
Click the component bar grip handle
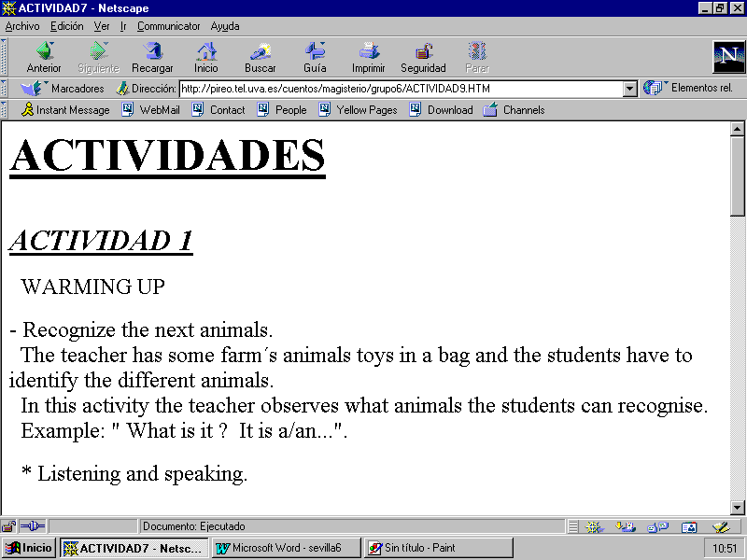(x=573, y=526)
